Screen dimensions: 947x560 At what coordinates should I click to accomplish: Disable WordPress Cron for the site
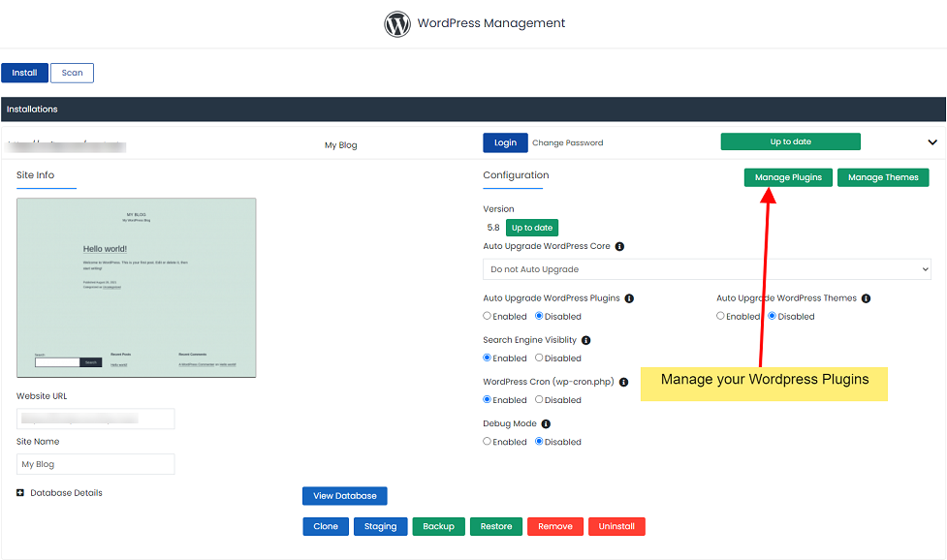click(541, 399)
